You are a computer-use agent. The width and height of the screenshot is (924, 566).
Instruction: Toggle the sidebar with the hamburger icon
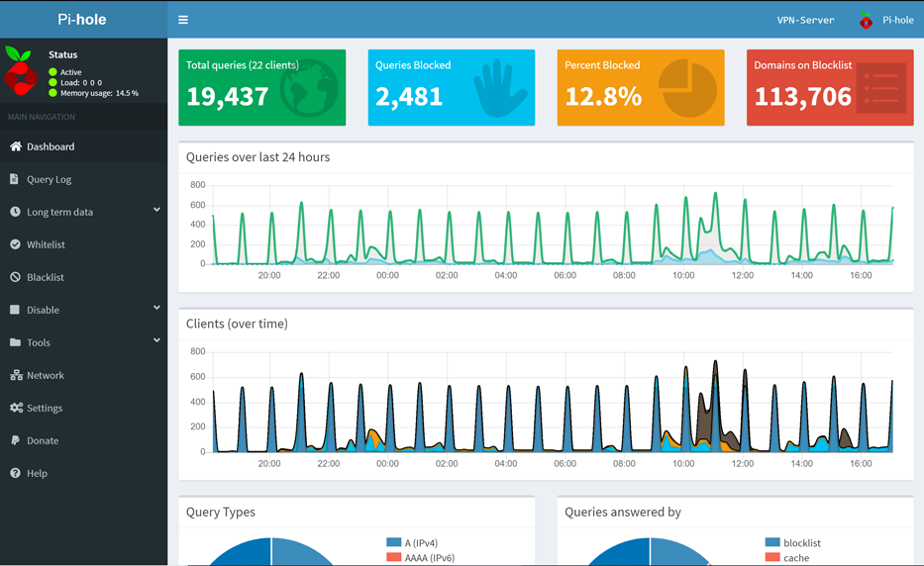pyautogui.click(x=183, y=20)
